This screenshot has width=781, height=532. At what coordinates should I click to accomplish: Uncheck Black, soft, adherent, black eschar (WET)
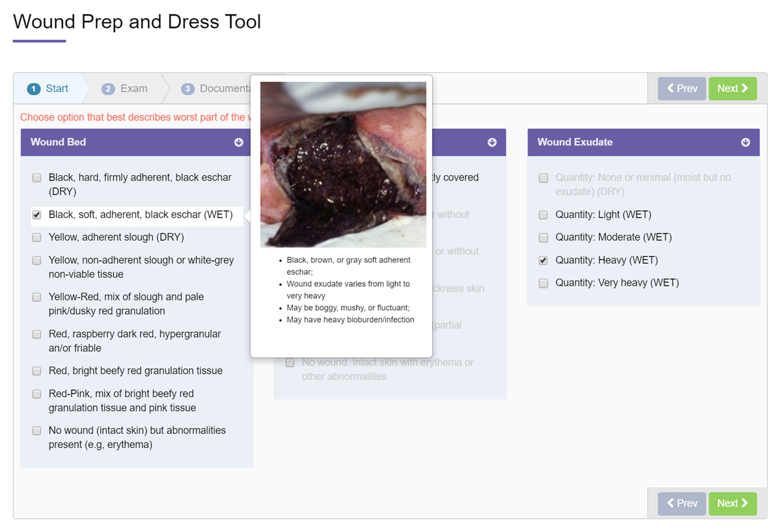tap(36, 215)
